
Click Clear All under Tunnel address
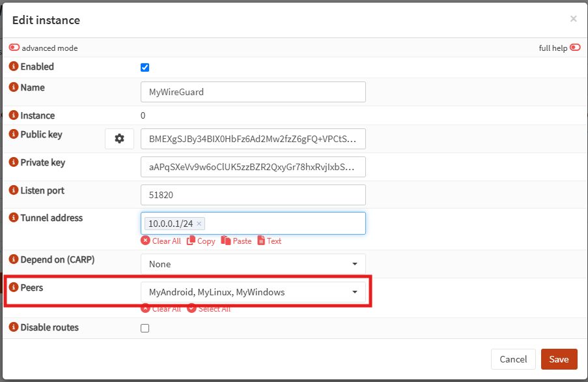click(x=161, y=241)
